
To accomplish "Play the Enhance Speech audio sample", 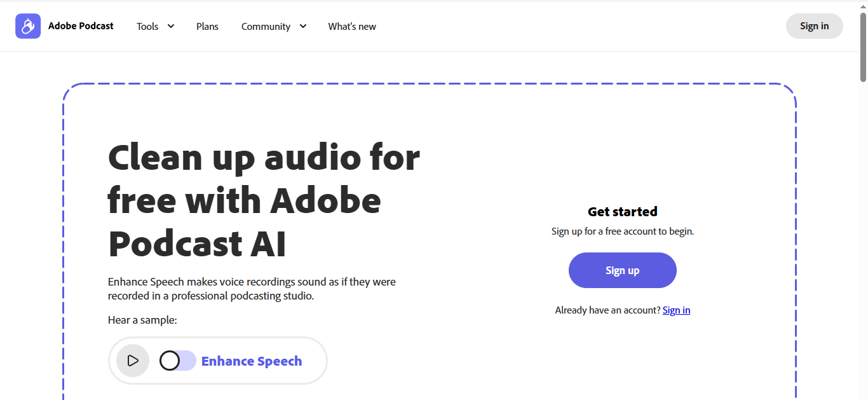I will pos(133,361).
